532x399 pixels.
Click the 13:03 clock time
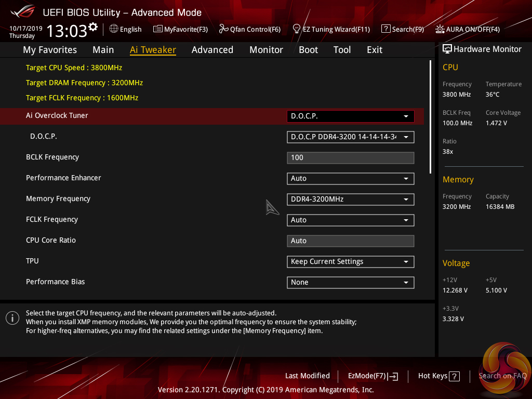[x=67, y=31]
